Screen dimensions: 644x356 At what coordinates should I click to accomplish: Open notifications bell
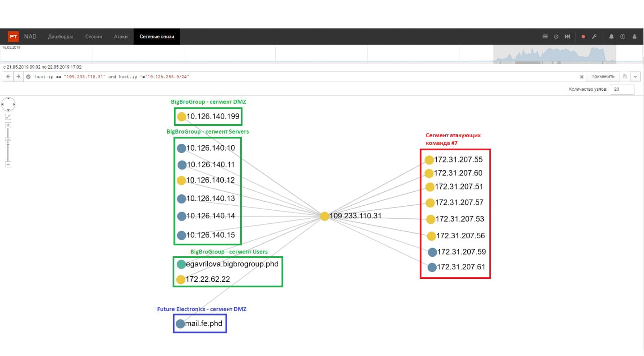tap(612, 37)
